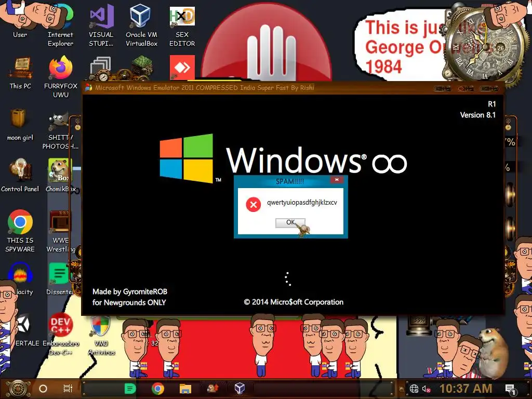Screen dimensions: 532x399
Task: Open the Unity-style ERTALE desktop icon
Action: click(x=24, y=331)
